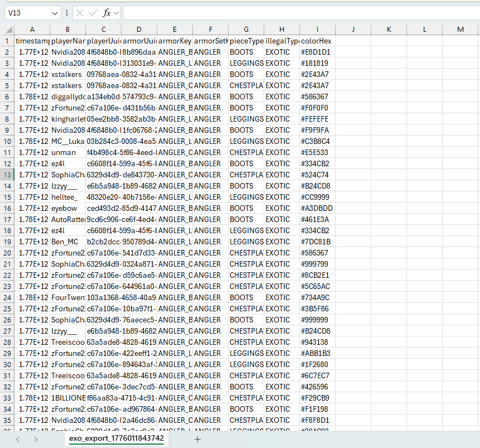
Task: Select column H header
Action: click(x=282, y=30)
